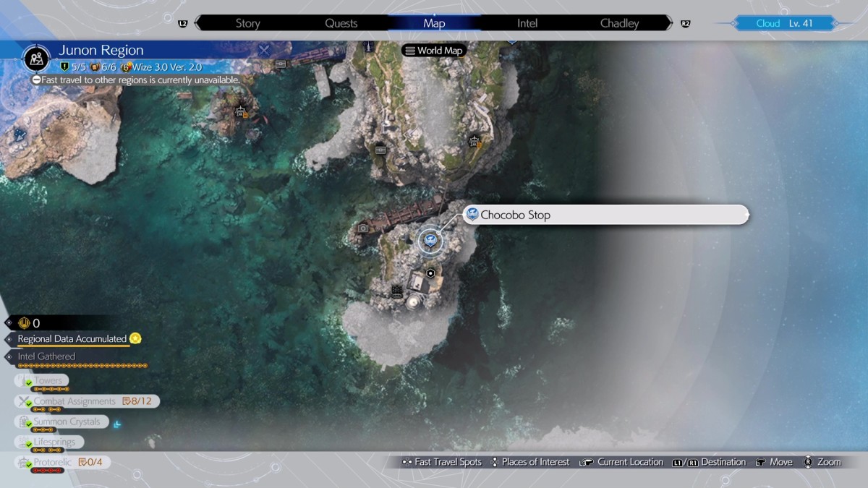The width and height of the screenshot is (868, 488).
Task: Click Regional Data Accumulated entry
Action: (x=72, y=338)
